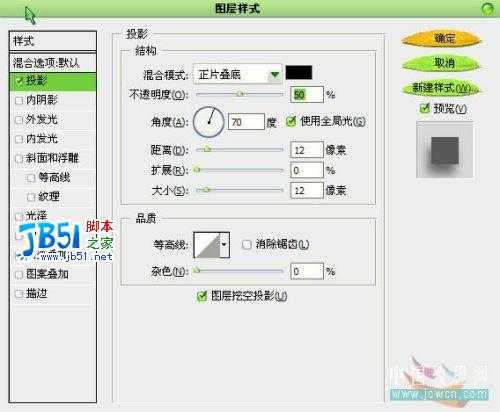Enable the 图案叠加 checkbox
The height and width of the screenshot is (412, 500).
click(19, 275)
